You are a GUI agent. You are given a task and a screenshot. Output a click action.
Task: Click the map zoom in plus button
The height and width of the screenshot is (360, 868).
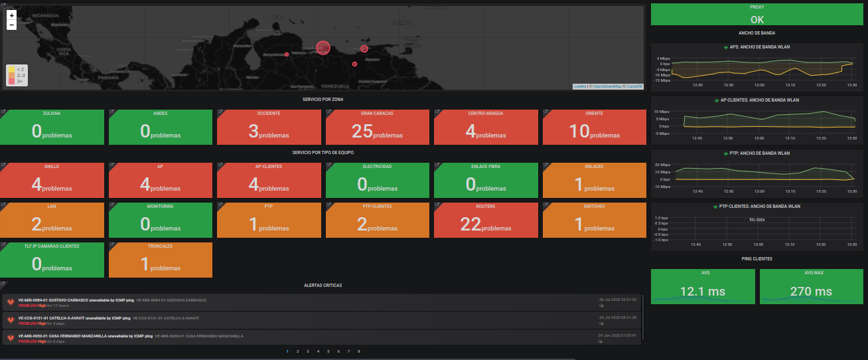[11, 15]
